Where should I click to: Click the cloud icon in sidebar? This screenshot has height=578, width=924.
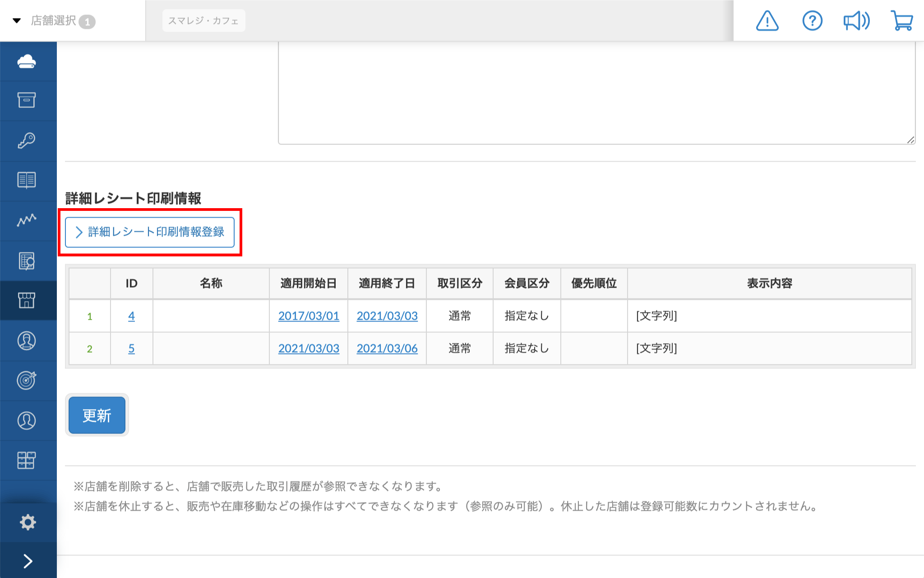pos(27,61)
